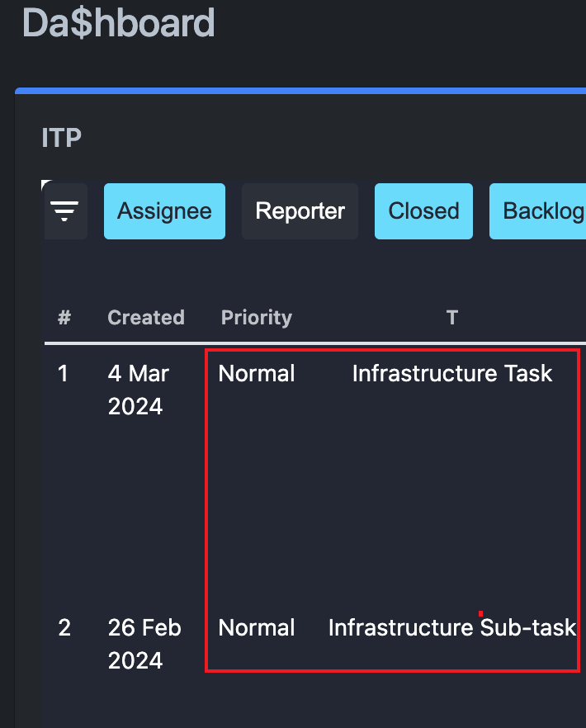
Task: Open the filter funnel icon
Action: [x=65, y=211]
